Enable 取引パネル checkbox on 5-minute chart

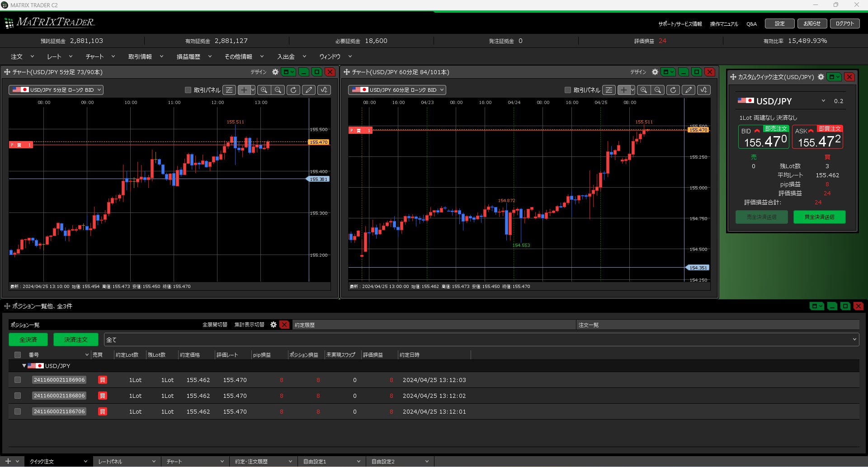[188, 90]
